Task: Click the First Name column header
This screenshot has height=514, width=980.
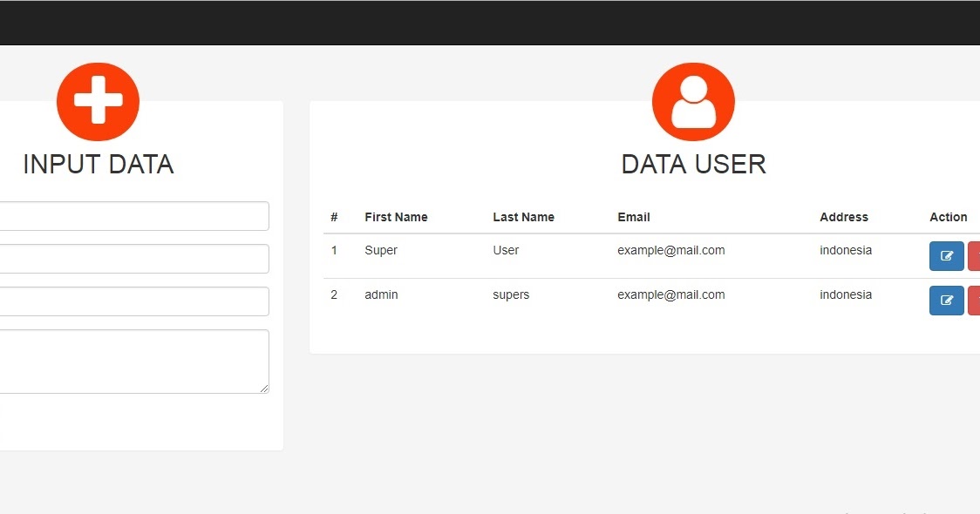Action: pyautogui.click(x=396, y=217)
